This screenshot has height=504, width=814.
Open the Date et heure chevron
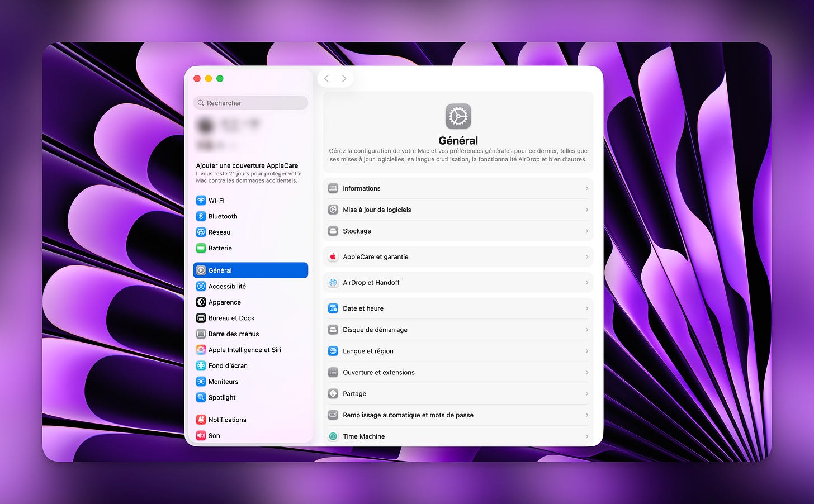(586, 308)
